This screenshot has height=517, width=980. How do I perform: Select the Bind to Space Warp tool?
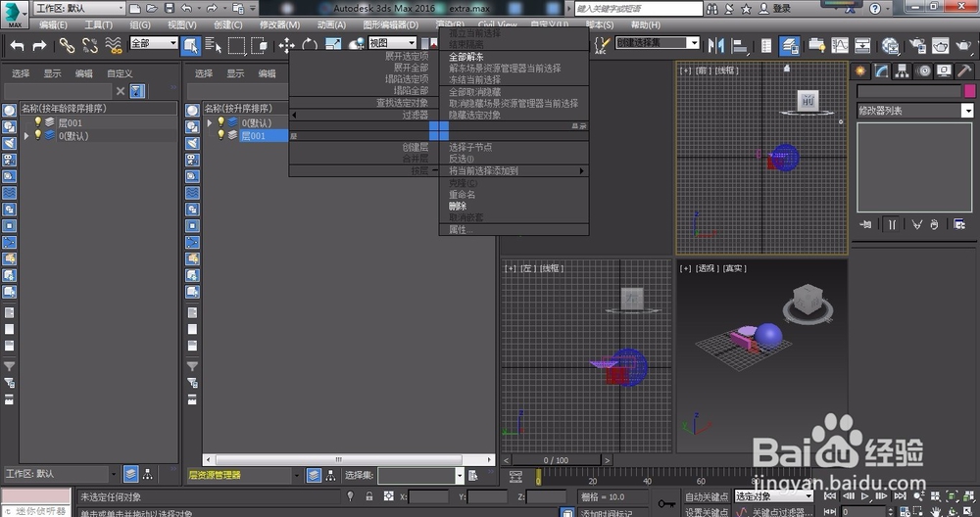(113, 46)
